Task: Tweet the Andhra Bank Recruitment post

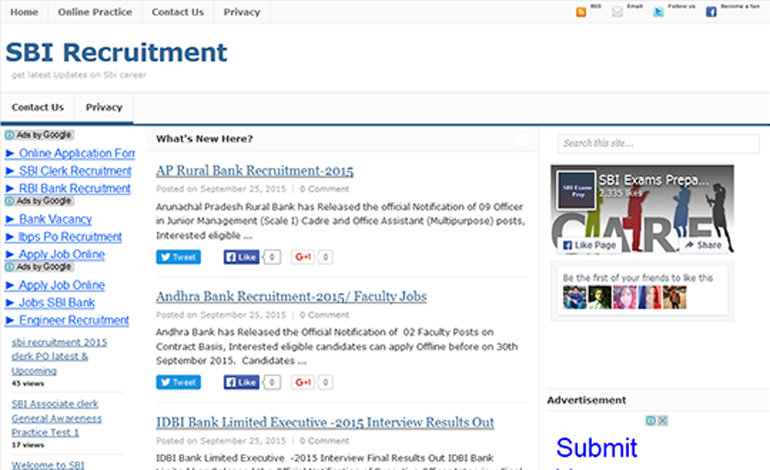Action: pyautogui.click(x=178, y=382)
